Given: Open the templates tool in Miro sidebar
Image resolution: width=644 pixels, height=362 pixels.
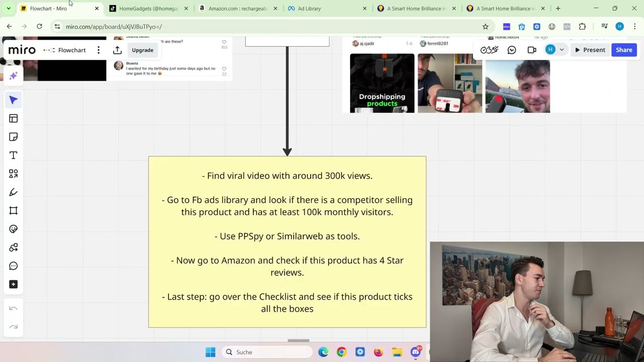Looking at the screenshot, I should point(14,119).
